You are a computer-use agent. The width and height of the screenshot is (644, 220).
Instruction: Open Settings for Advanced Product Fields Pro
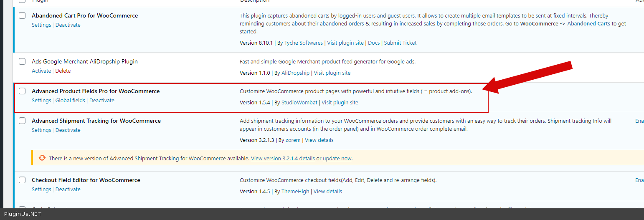[x=41, y=101]
